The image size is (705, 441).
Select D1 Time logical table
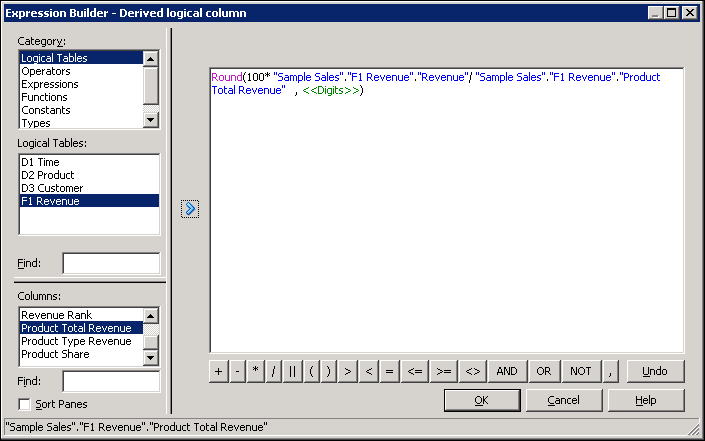click(89, 162)
